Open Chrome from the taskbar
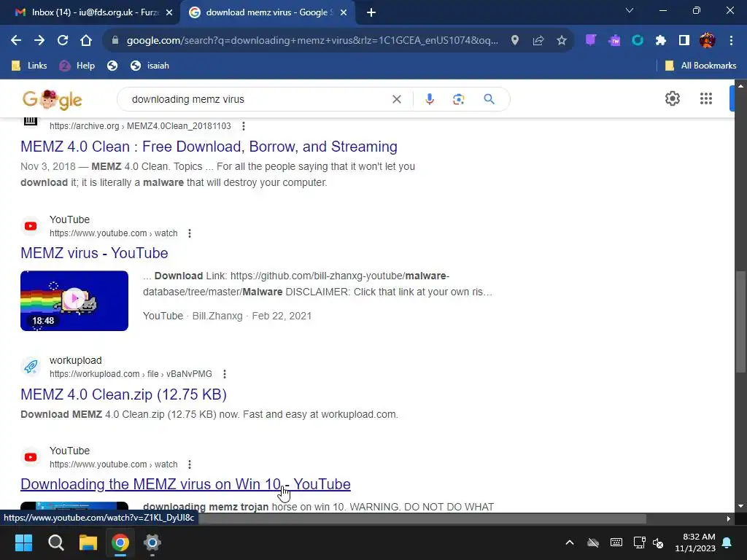Image resolution: width=747 pixels, height=560 pixels. [120, 542]
